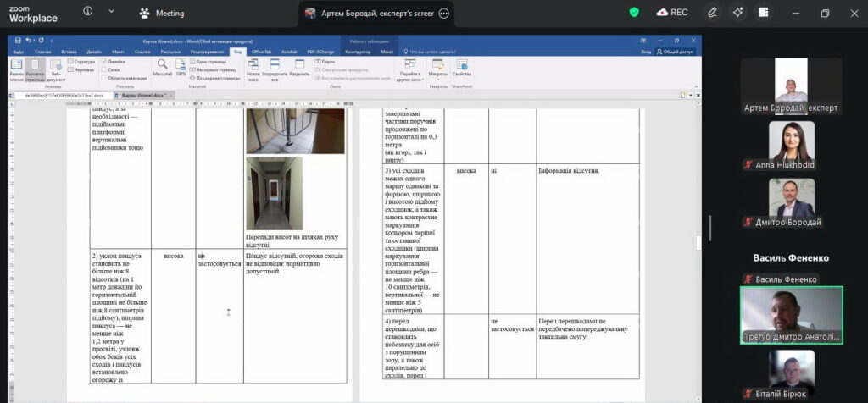
Task: Open a Новое окно window
Action: (x=253, y=69)
